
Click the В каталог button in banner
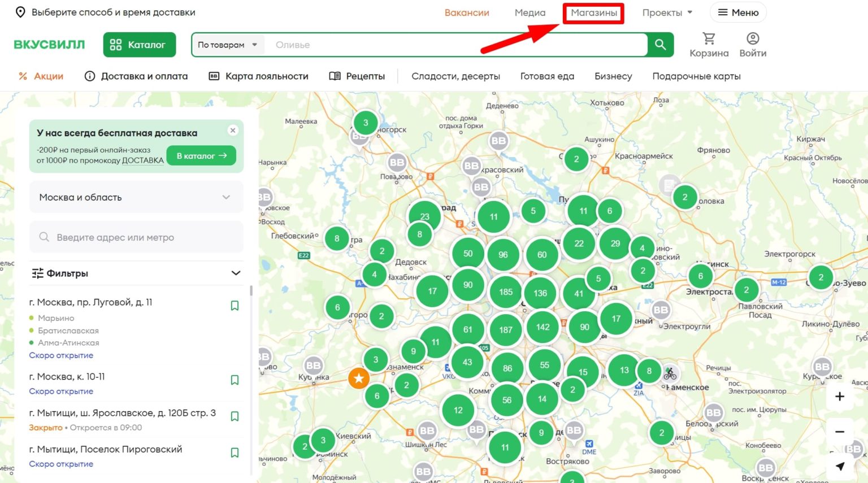[x=201, y=156]
